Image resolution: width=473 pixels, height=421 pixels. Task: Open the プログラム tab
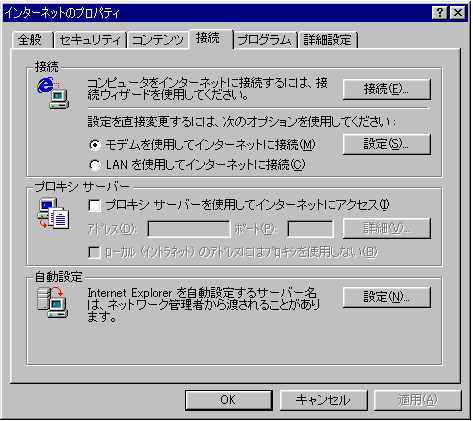pyautogui.click(x=265, y=40)
